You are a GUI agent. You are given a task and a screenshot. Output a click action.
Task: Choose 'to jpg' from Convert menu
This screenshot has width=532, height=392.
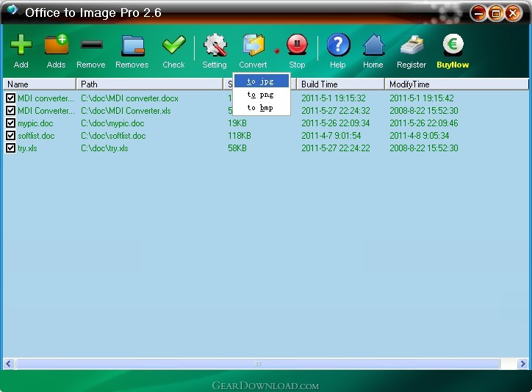click(262, 81)
